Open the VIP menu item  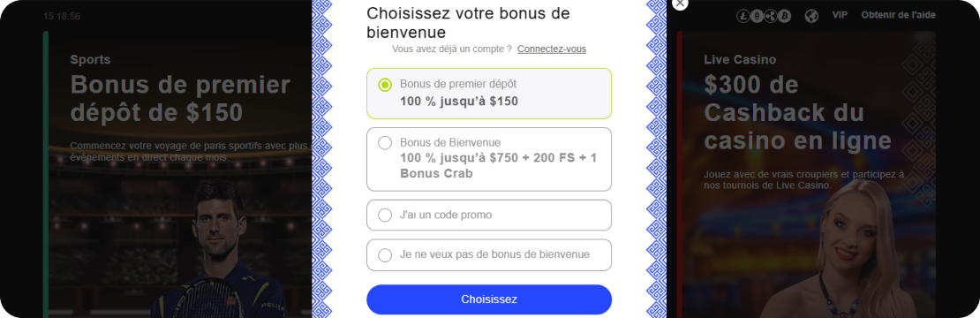(840, 15)
